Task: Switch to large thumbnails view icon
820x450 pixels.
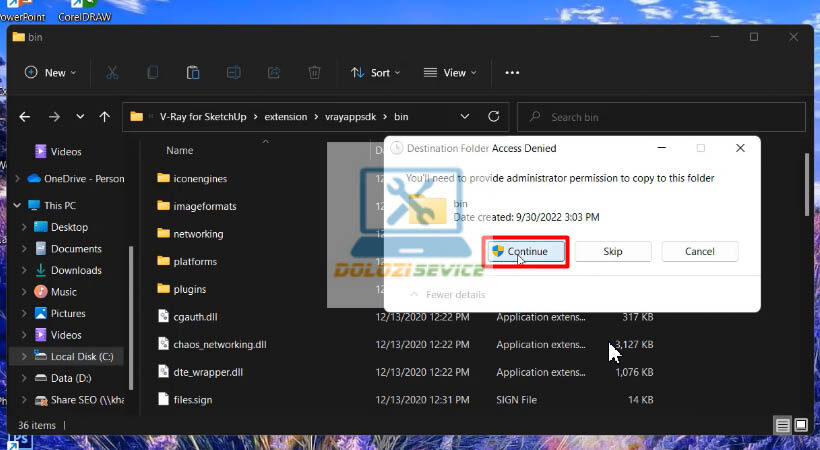Action: coord(802,425)
